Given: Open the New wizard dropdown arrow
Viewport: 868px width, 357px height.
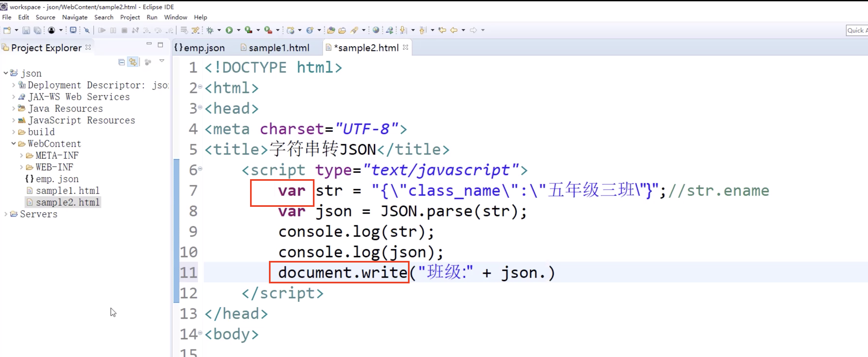Looking at the screenshot, I should pyautogui.click(x=16, y=30).
